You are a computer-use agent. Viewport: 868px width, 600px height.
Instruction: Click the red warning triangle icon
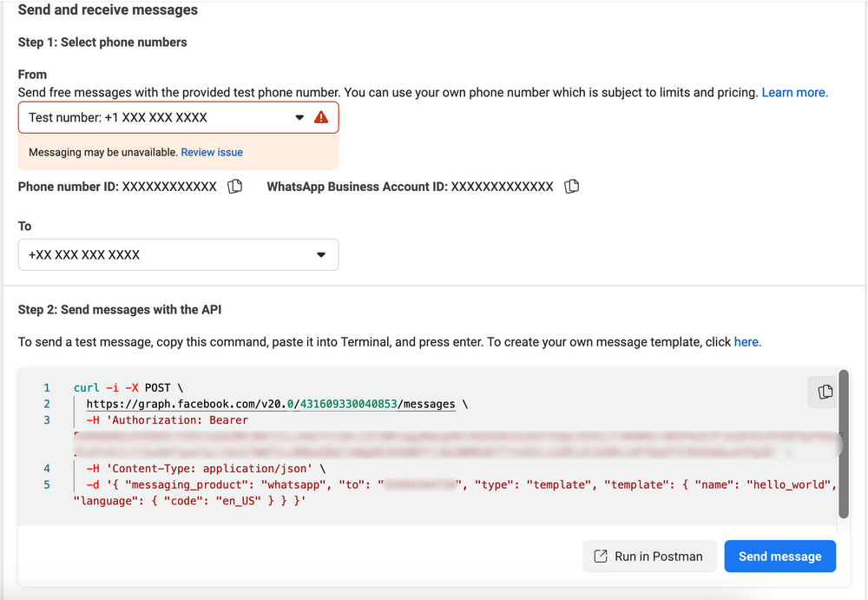click(x=321, y=117)
